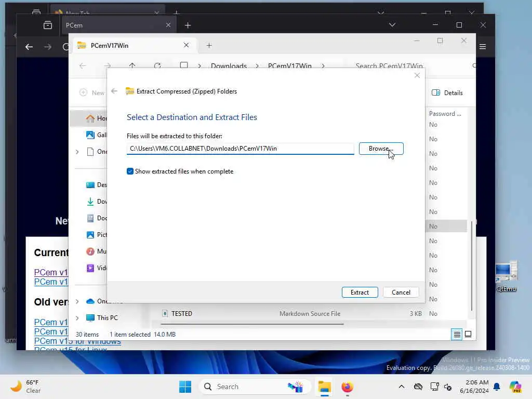Select the PCem browser tab
This screenshot has width=532, height=399.
click(119, 25)
